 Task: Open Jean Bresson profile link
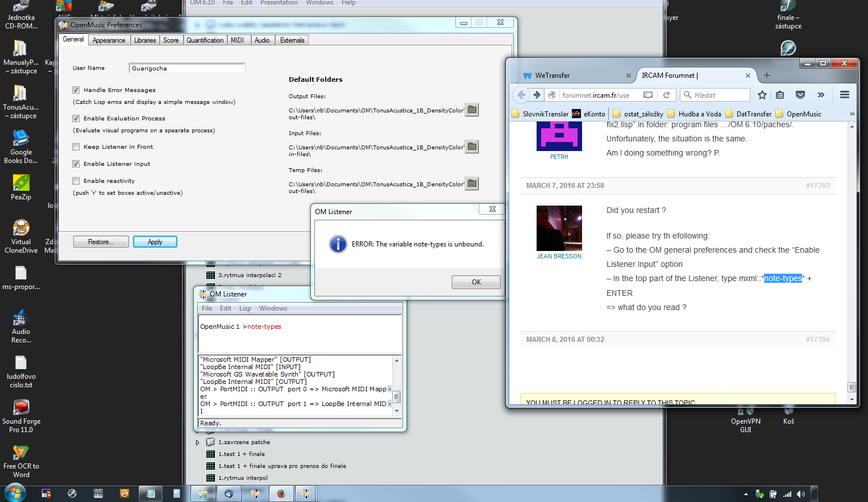click(559, 256)
